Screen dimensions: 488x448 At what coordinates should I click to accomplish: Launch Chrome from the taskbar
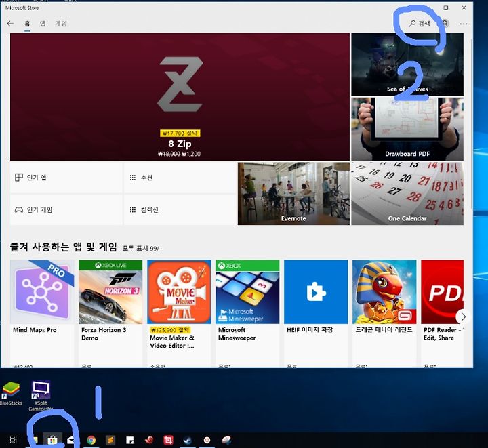(x=91, y=440)
